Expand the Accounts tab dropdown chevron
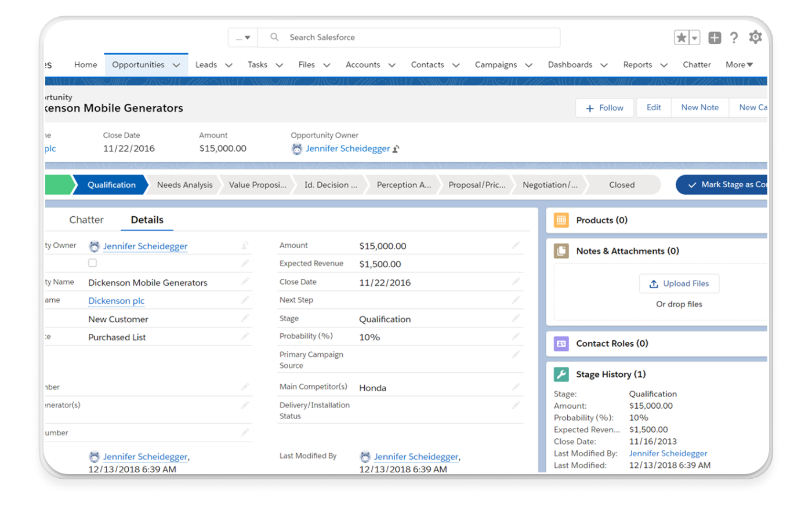The image size is (812, 524). [392, 65]
